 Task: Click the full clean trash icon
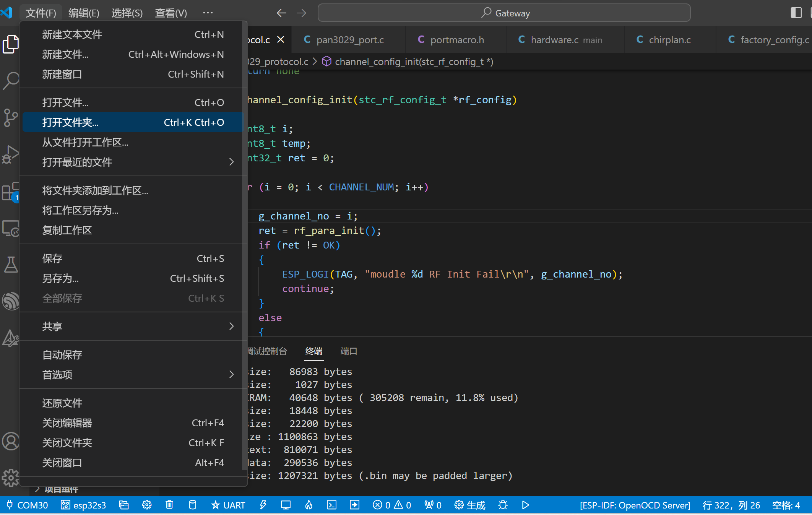tap(169, 505)
